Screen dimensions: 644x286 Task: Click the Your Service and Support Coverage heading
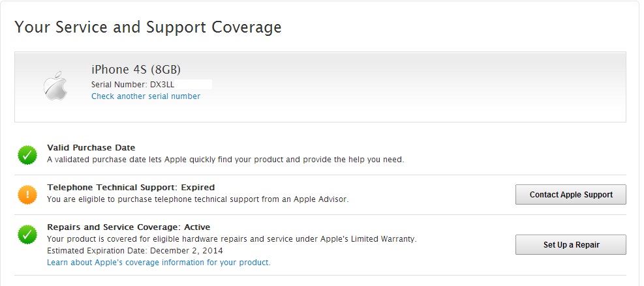148,27
